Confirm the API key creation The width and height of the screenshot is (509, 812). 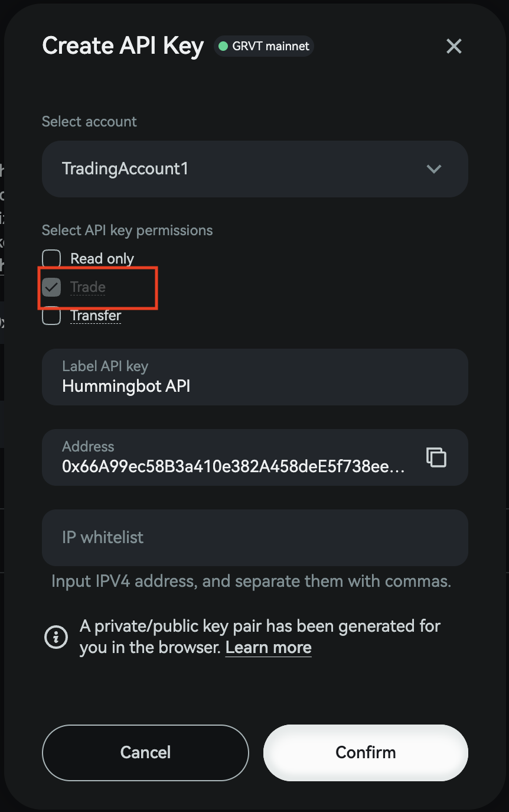tap(366, 752)
